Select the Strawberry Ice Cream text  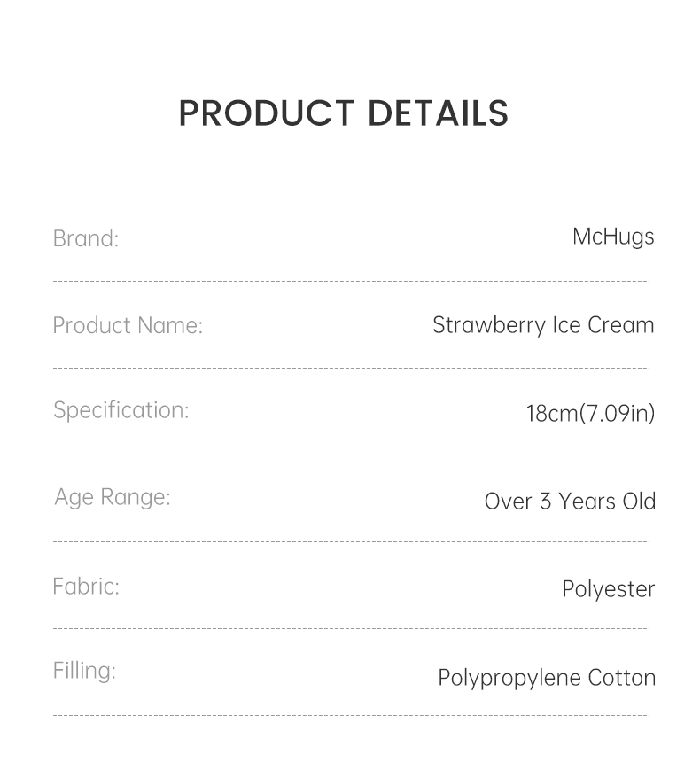click(543, 325)
